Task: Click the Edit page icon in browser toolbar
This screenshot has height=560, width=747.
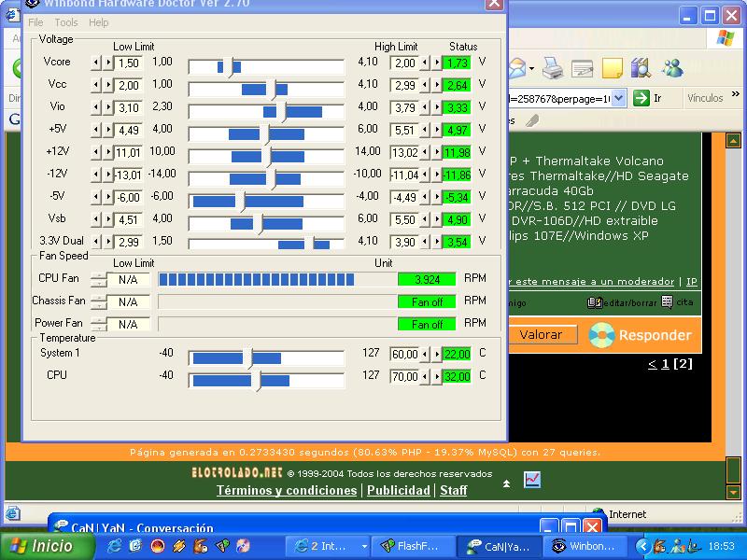Action: [582, 69]
